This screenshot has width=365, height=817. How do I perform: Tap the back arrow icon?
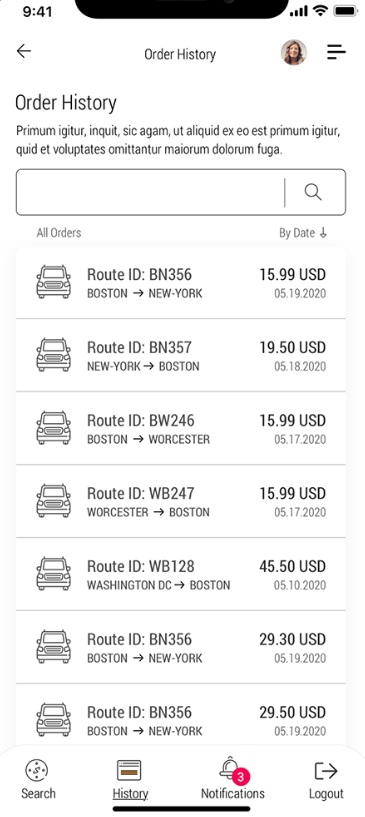(x=24, y=51)
